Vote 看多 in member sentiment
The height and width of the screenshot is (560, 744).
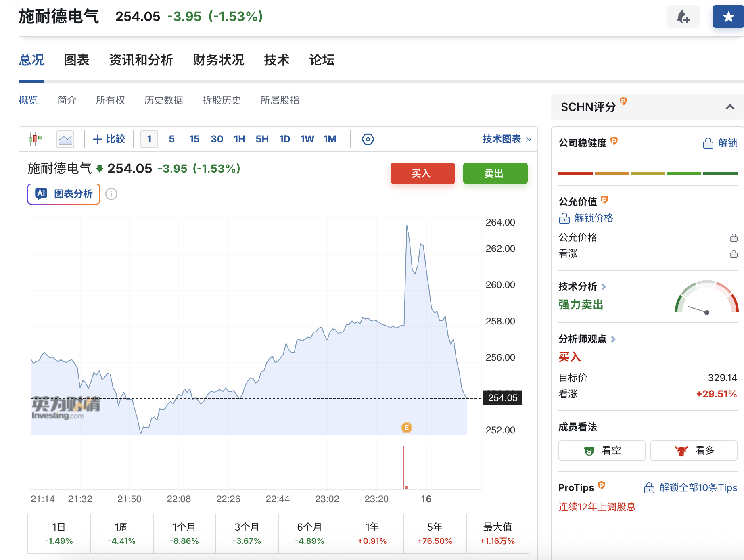(694, 451)
